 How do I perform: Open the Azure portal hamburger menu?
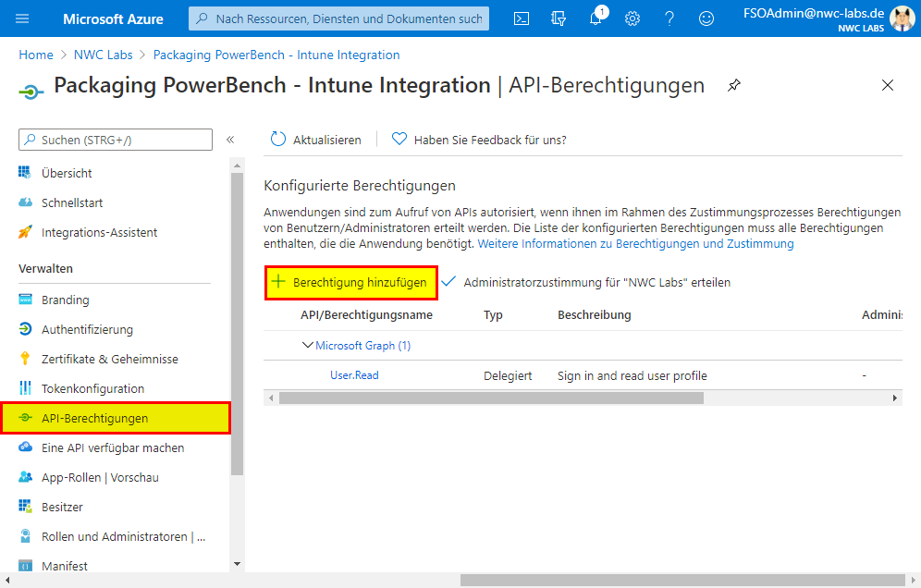23,18
